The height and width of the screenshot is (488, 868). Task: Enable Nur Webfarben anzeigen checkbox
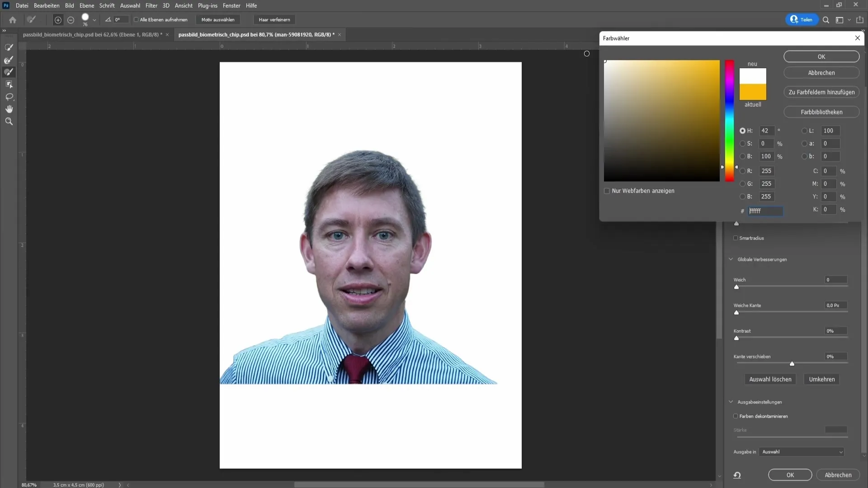pos(607,191)
